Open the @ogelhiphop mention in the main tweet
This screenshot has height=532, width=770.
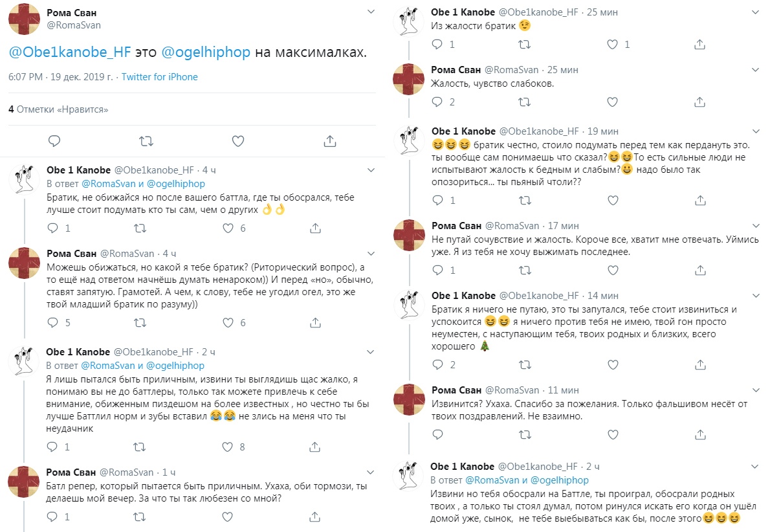[x=205, y=52]
